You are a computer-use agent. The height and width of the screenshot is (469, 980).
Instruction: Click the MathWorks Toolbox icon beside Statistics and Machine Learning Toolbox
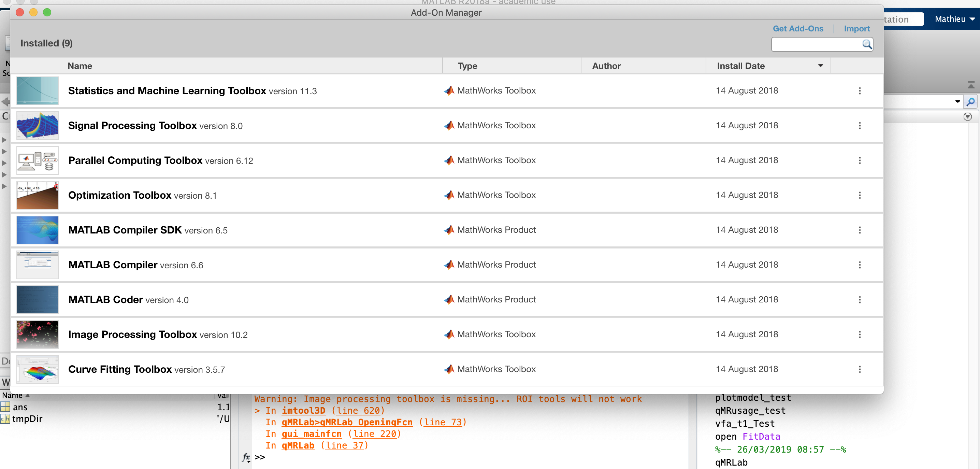450,90
